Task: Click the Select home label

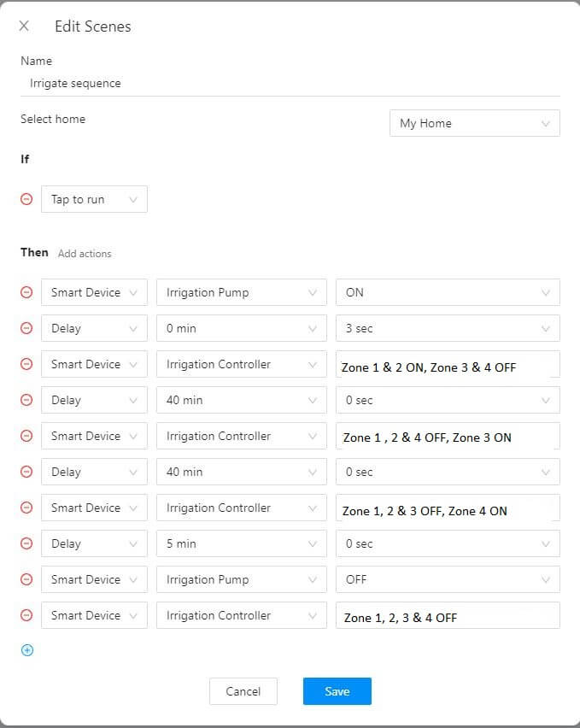Action: click(53, 119)
